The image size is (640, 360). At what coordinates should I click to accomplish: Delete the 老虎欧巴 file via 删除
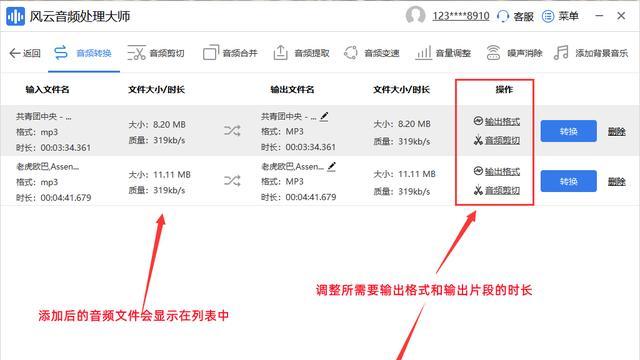(x=617, y=181)
